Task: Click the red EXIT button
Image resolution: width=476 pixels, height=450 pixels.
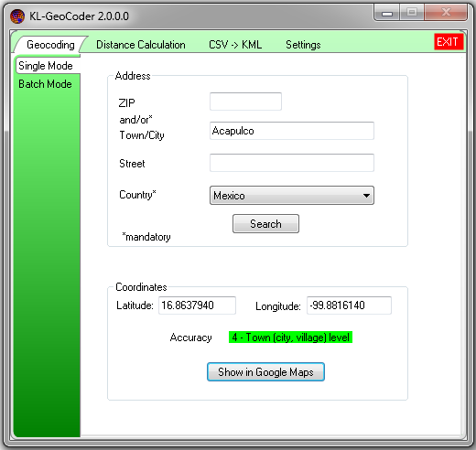Action: 449,41
